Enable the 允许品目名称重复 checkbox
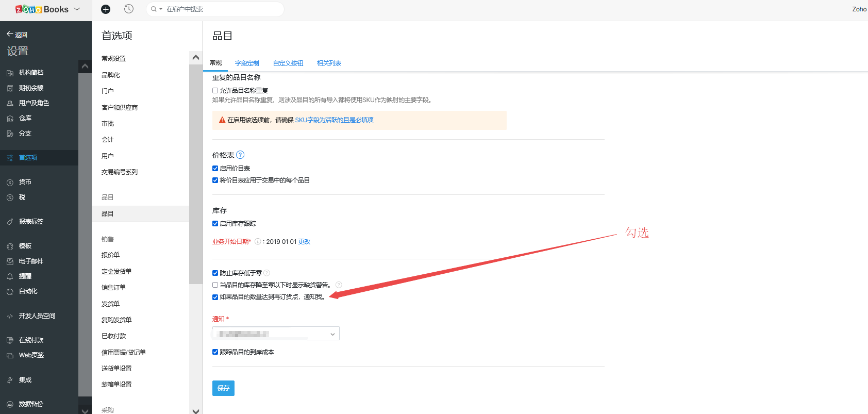The height and width of the screenshot is (414, 868). click(215, 91)
